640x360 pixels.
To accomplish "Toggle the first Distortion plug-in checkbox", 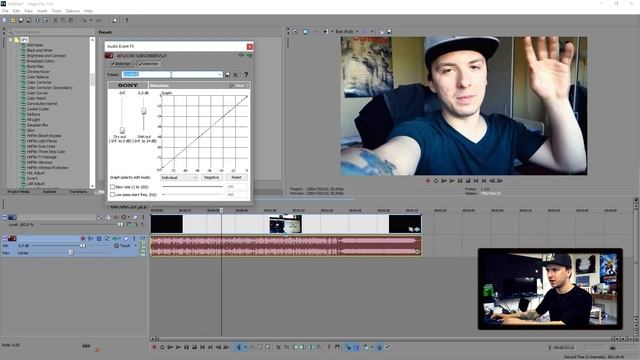I will [112, 64].
